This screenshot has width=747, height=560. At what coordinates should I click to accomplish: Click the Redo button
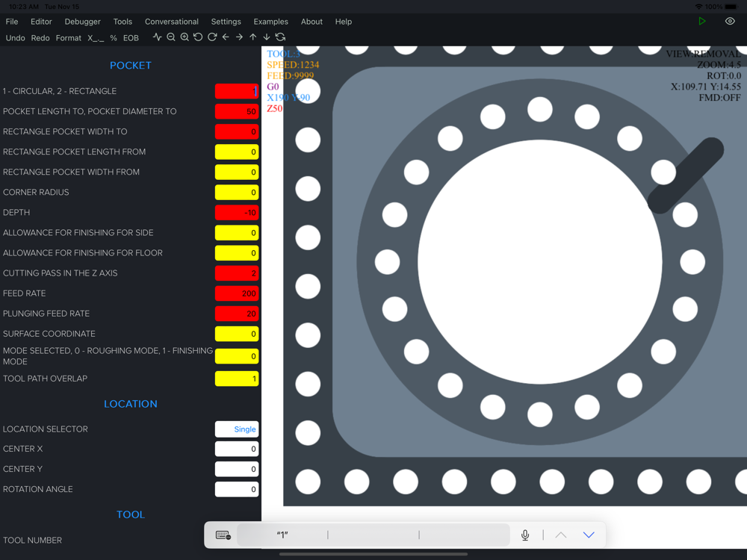(x=40, y=38)
